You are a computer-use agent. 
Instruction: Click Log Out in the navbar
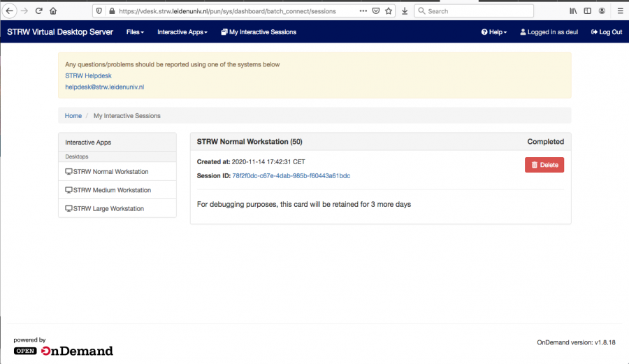606,32
